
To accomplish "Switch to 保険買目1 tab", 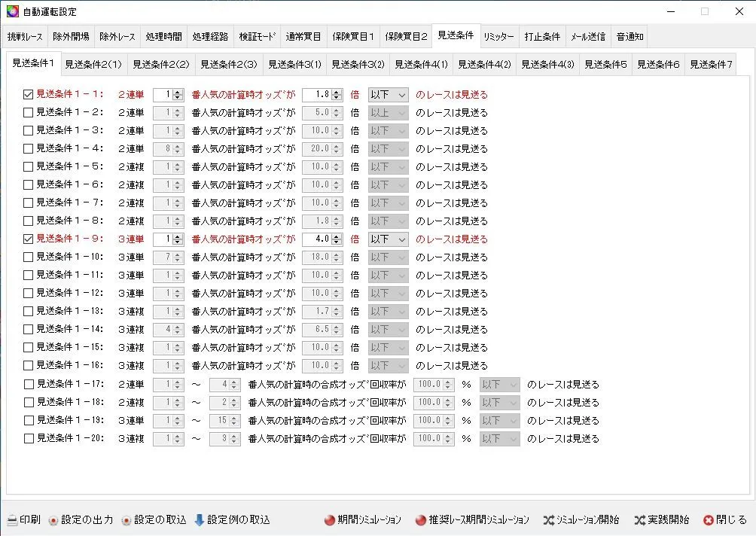I will tap(353, 37).
